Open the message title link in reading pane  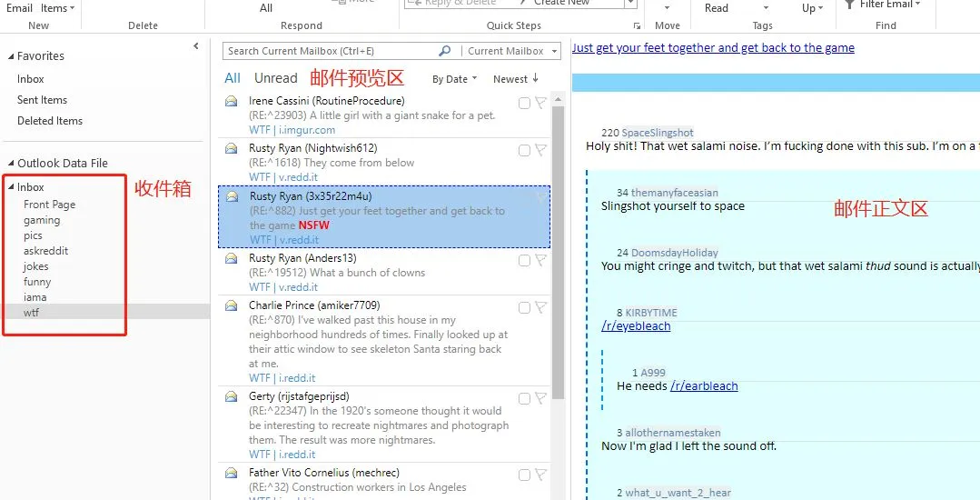click(713, 48)
